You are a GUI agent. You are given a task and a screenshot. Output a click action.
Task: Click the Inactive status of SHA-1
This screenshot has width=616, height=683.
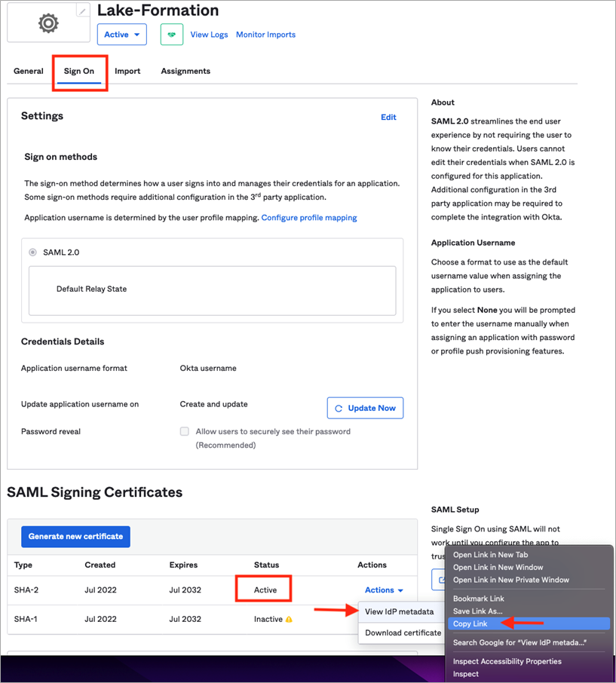click(268, 619)
